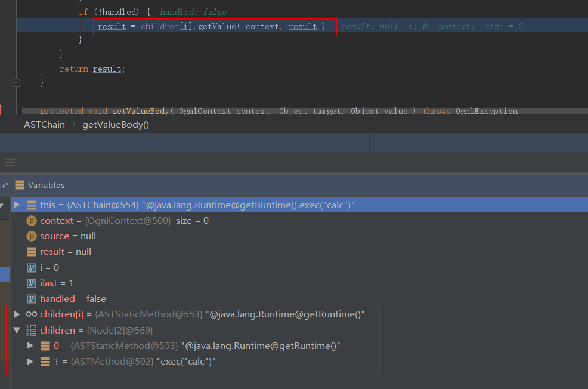
Task: Click the primitive icon beside ilast
Action: [x=32, y=283]
